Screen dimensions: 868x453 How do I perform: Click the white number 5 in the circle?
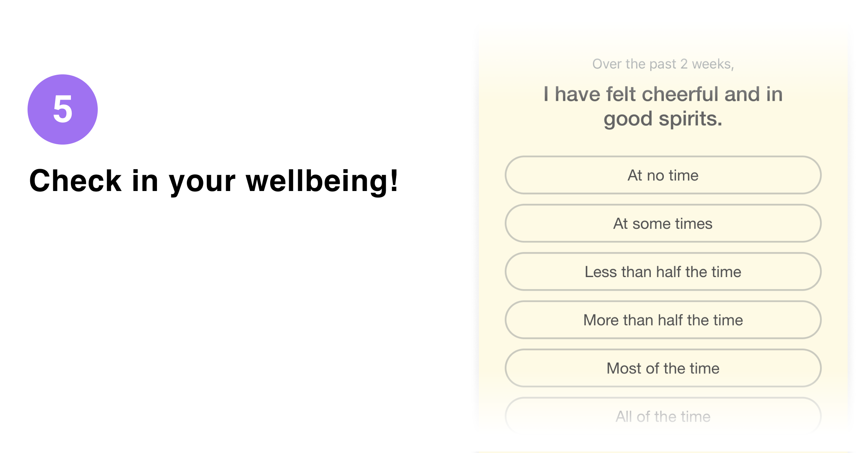coord(63,109)
